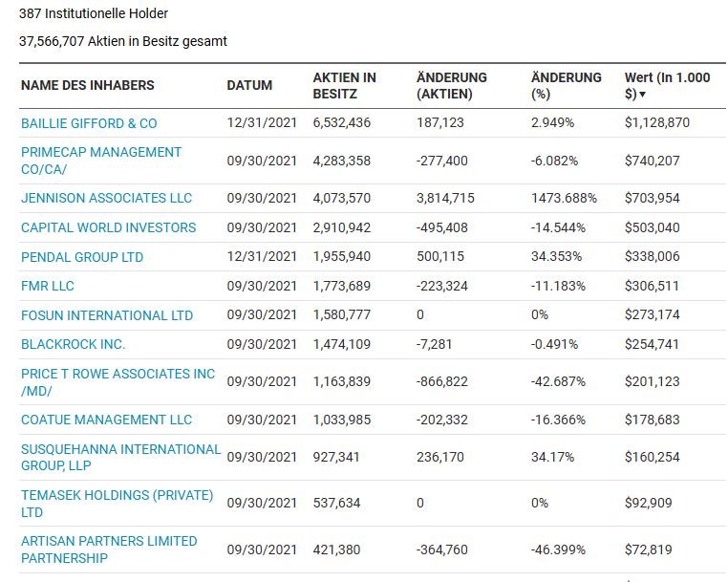728x582 pixels.
Task: Click the Änderung (%) column header
Action: [567, 85]
